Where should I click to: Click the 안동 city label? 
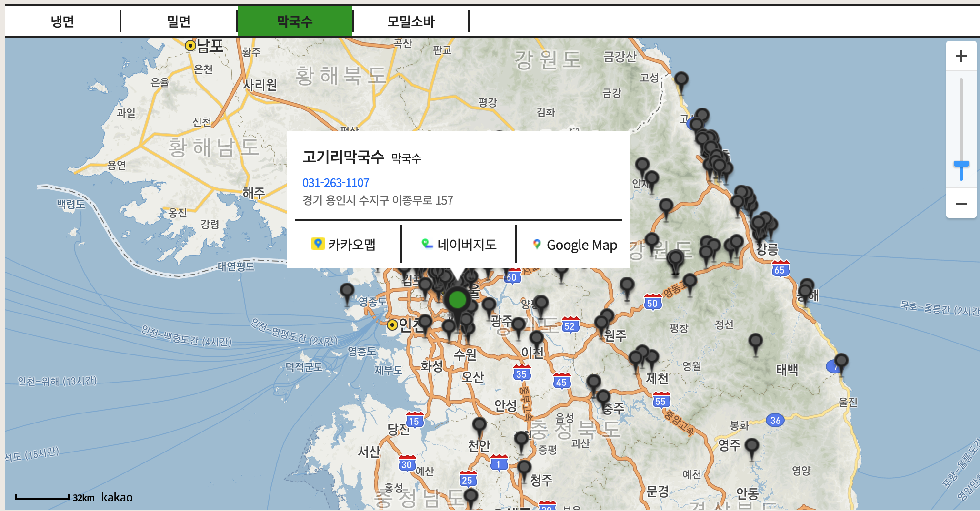747,494
